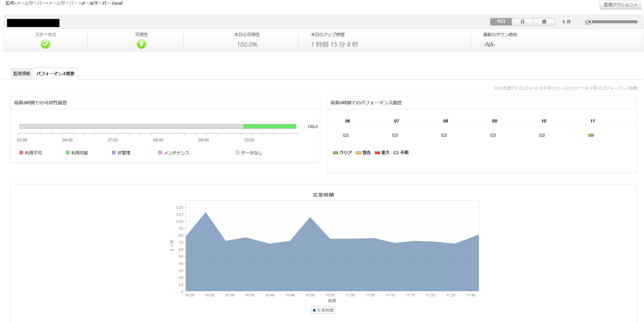This screenshot has width=644, height=323.
Task: Click the クリア legend color swatch
Action: point(335,153)
